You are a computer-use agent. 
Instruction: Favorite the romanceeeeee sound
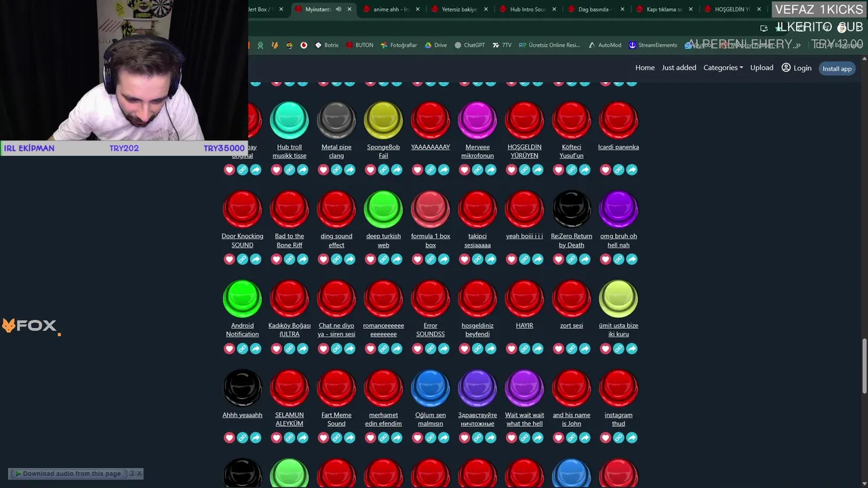tap(370, 349)
